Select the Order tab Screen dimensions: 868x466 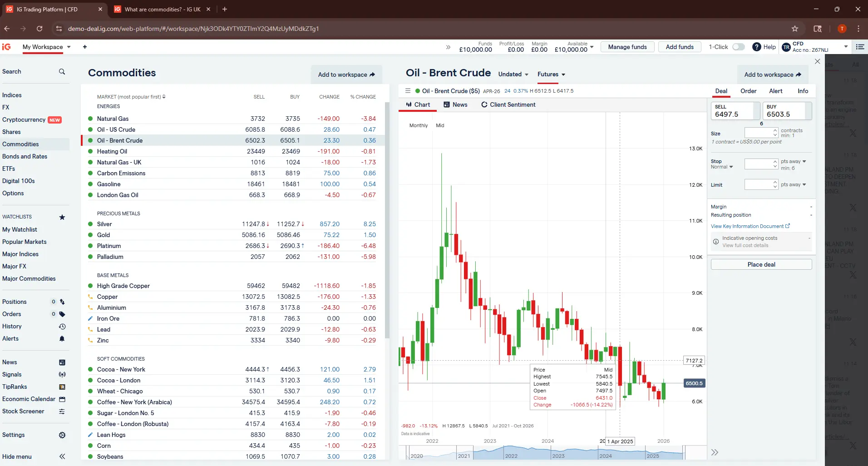(x=748, y=91)
